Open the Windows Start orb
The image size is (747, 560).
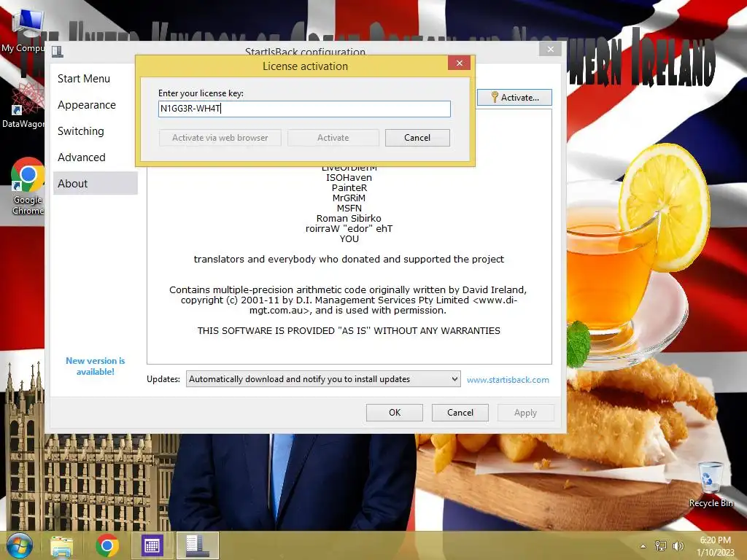tap(20, 545)
